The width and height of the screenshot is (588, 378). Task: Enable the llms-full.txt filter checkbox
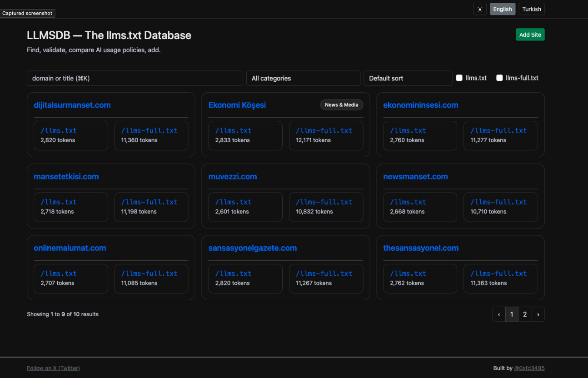click(499, 78)
